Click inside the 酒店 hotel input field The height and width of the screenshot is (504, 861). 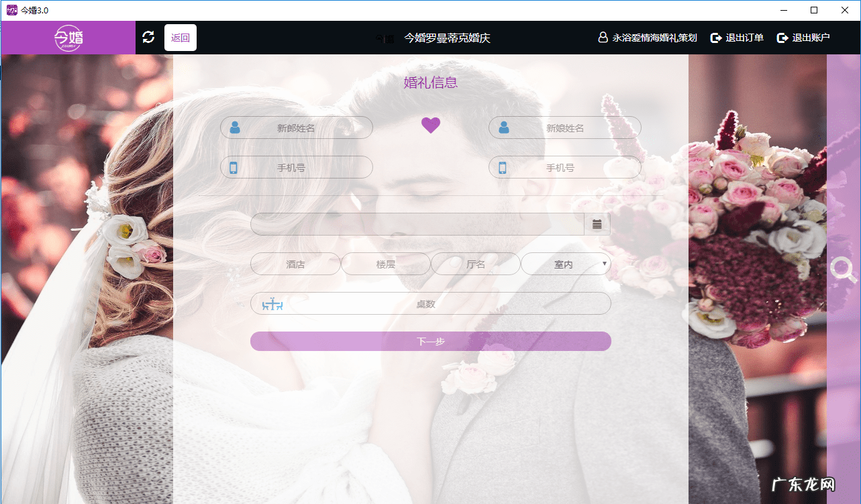tap(295, 264)
